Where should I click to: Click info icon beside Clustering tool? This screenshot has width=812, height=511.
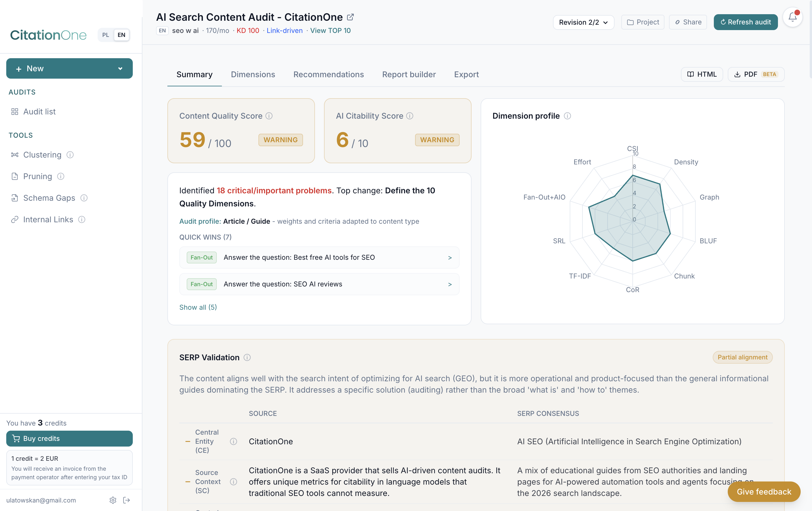click(x=70, y=155)
